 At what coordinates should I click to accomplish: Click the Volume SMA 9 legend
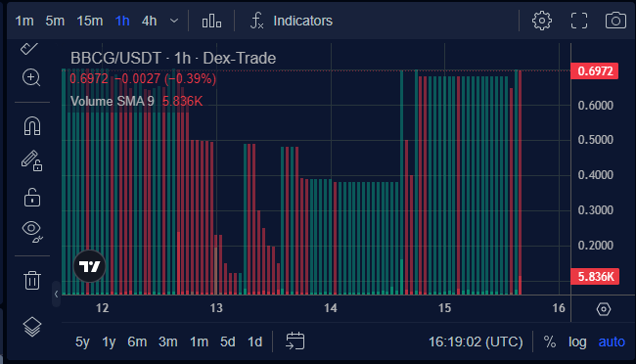[113, 101]
